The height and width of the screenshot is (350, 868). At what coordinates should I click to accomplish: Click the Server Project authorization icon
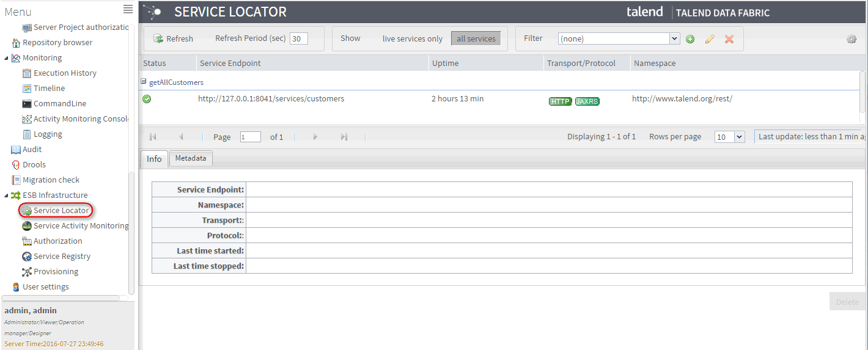click(27, 27)
